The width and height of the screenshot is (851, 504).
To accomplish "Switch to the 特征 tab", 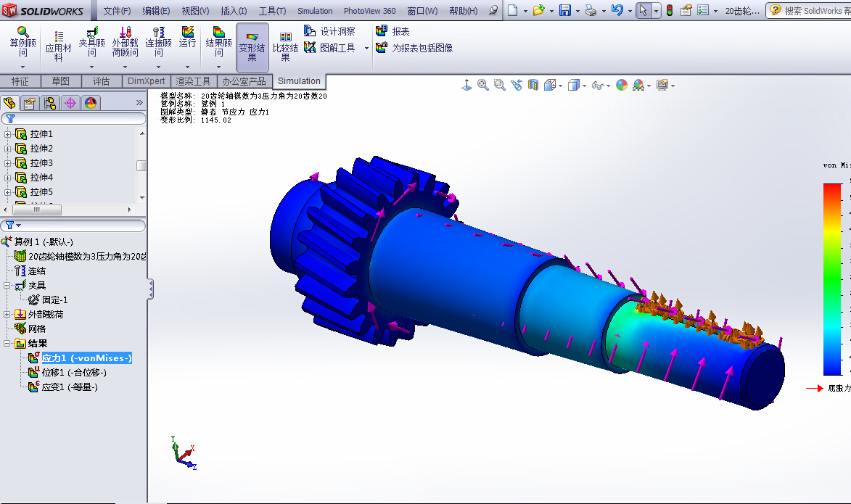I will [x=20, y=81].
